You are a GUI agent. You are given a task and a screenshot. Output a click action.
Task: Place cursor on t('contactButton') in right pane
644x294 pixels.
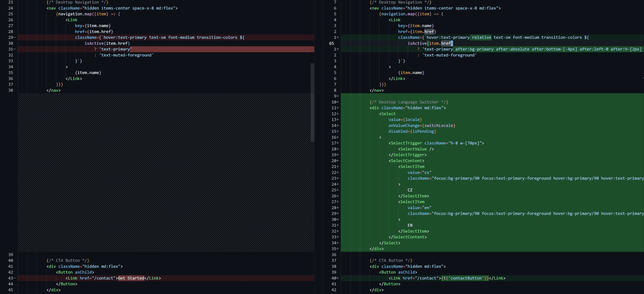tap(465, 278)
